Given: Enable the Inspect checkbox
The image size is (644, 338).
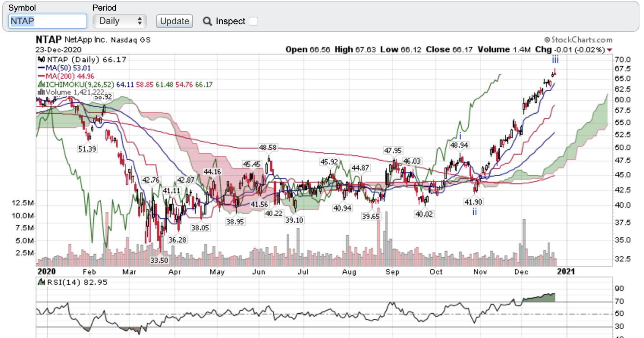Looking at the screenshot, I should 253,21.
